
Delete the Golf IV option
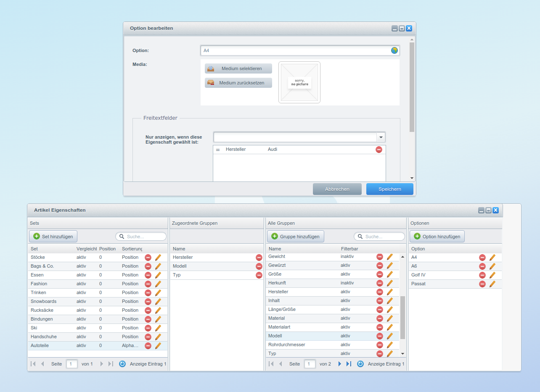tap(482, 275)
